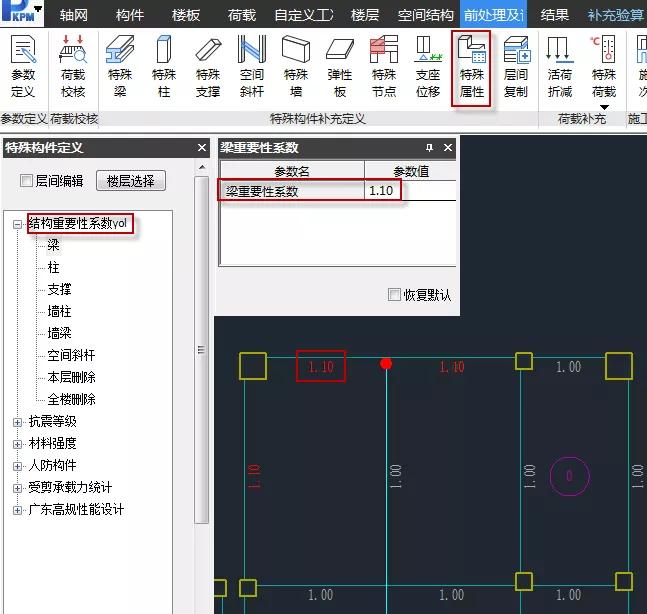Click the 参数值 column header

[411, 171]
